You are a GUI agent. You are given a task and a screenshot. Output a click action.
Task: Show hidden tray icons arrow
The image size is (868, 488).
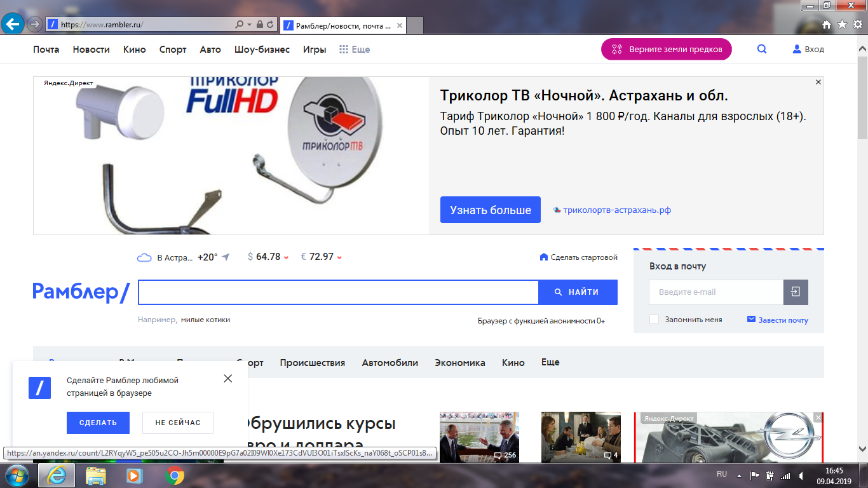click(738, 475)
